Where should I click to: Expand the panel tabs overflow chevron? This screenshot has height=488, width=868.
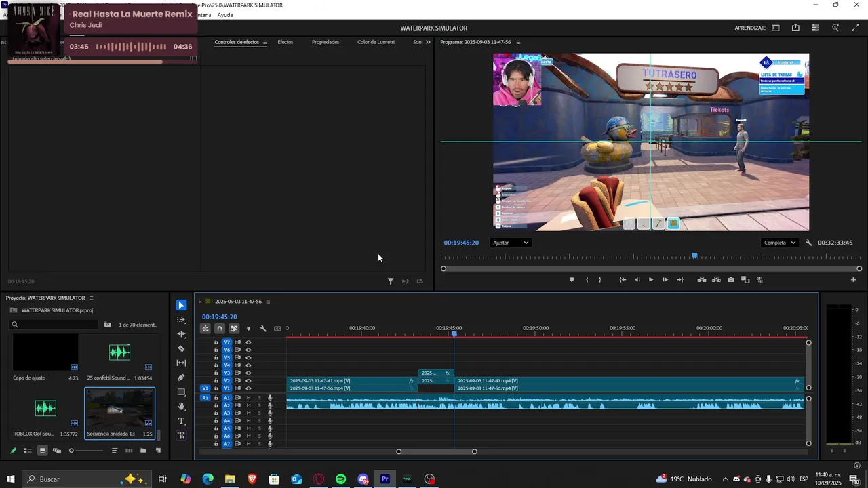tap(428, 42)
